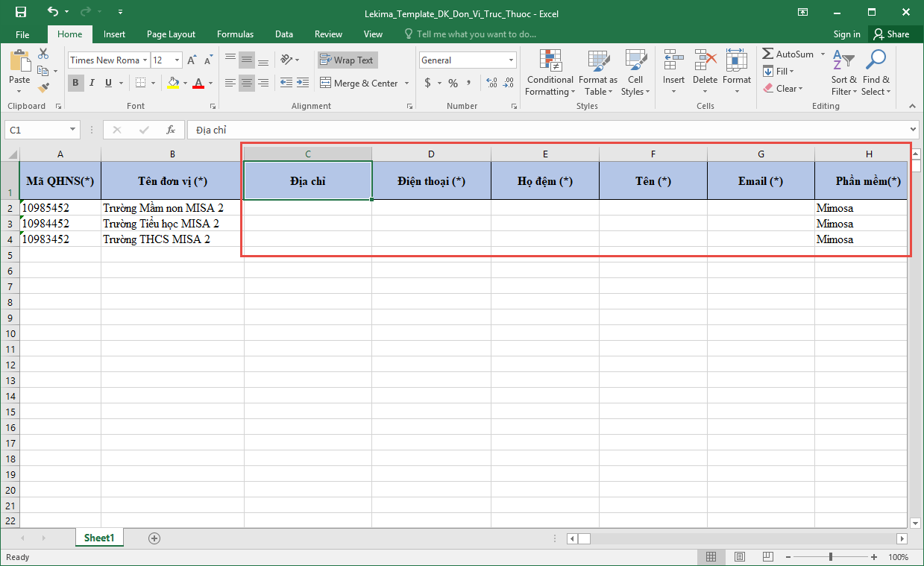Viewport: 924px width, 566px height.
Task: Open Find & Select menu
Action: coord(876,73)
